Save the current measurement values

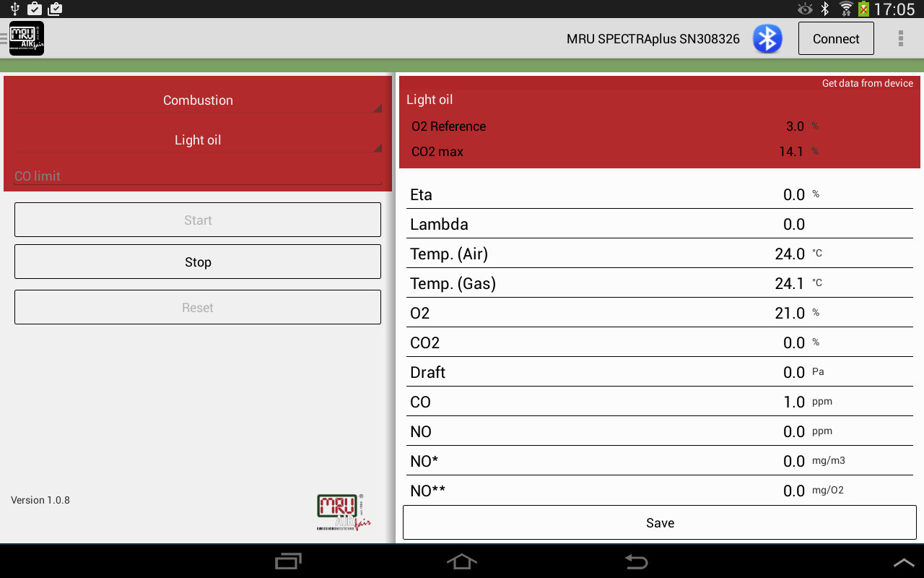658,522
